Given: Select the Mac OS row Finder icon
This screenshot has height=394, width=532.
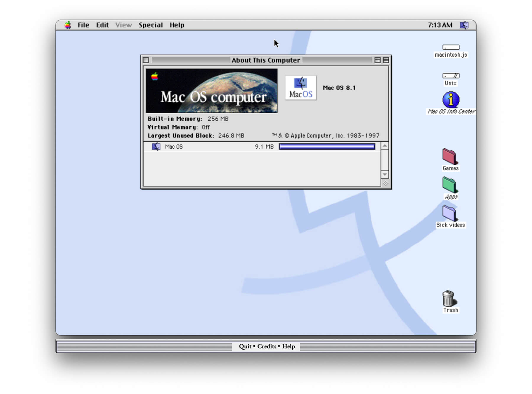Looking at the screenshot, I should [x=156, y=147].
